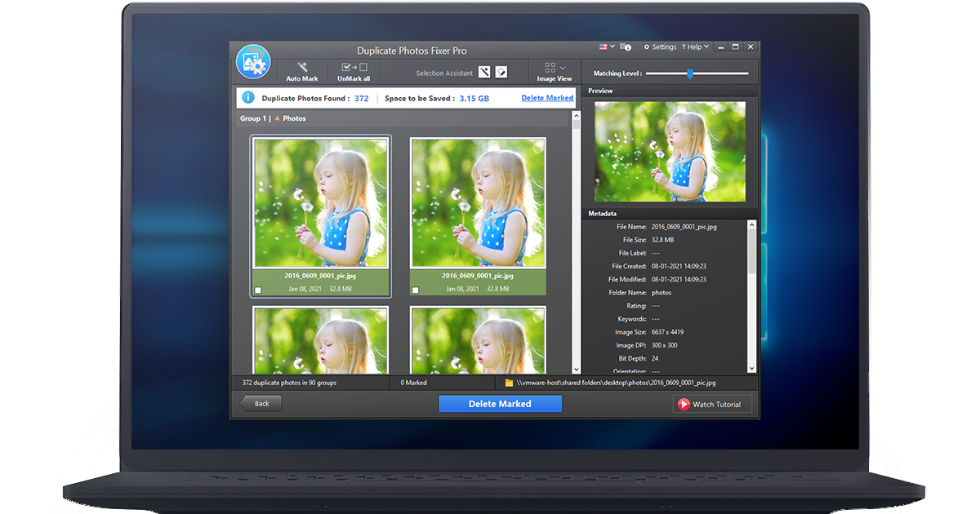The height and width of the screenshot is (514, 980).
Task: Adjust the Matching Level slider handle
Action: tap(690, 73)
